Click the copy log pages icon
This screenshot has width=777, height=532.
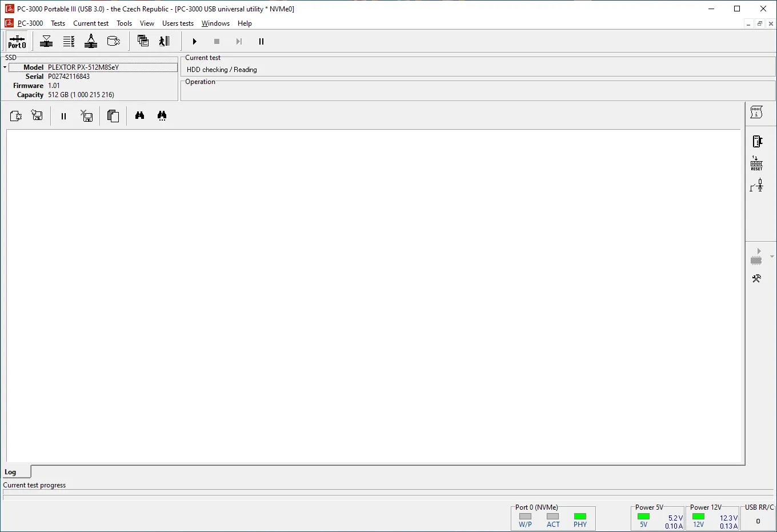113,116
